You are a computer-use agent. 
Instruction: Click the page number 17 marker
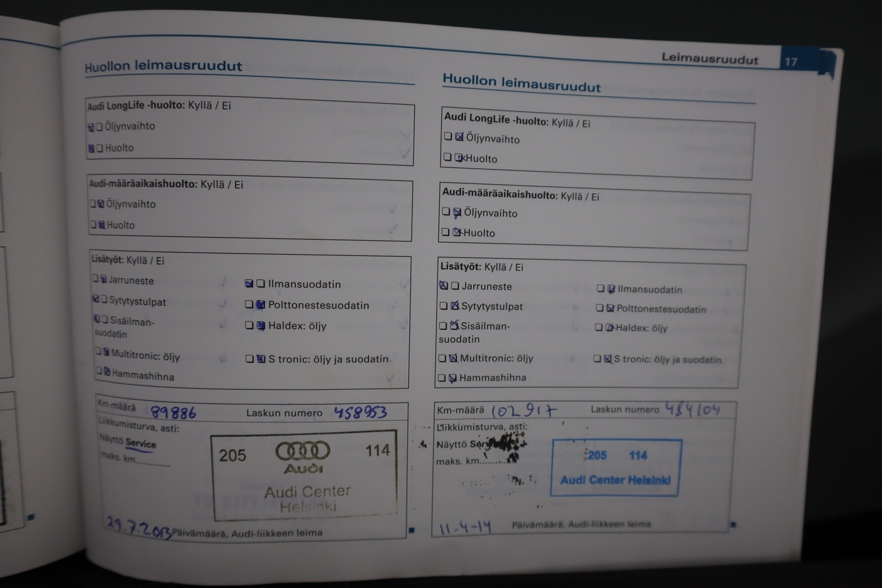tap(793, 60)
